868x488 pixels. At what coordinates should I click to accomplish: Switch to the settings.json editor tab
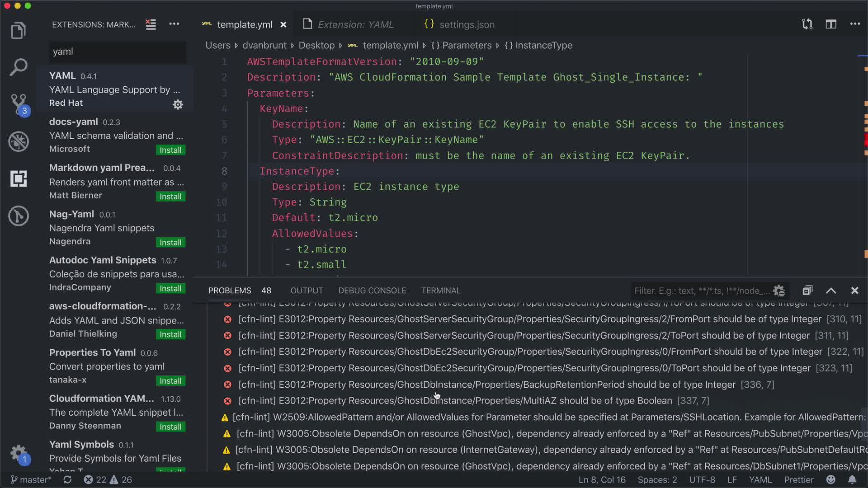coord(467,24)
